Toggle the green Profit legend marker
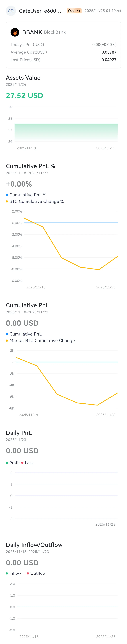Image resolution: width=127 pixels, height=644 pixels. click(7, 463)
